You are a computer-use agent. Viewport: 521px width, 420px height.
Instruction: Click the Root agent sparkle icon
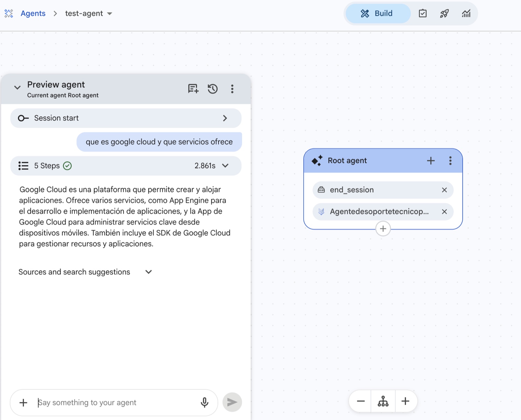coord(317,160)
